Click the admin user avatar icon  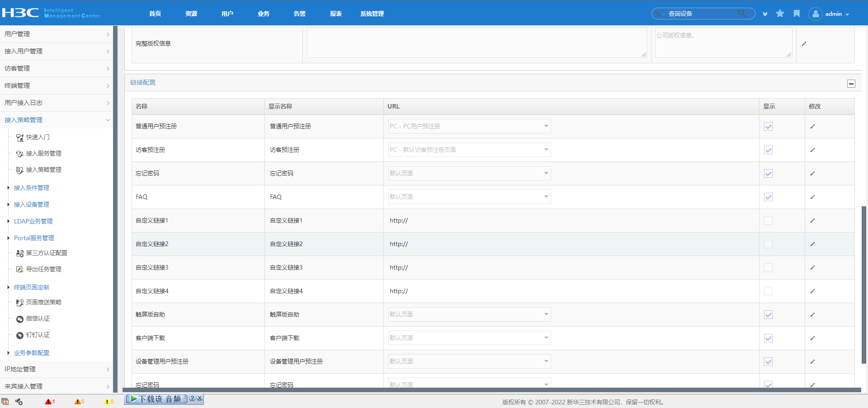(815, 14)
